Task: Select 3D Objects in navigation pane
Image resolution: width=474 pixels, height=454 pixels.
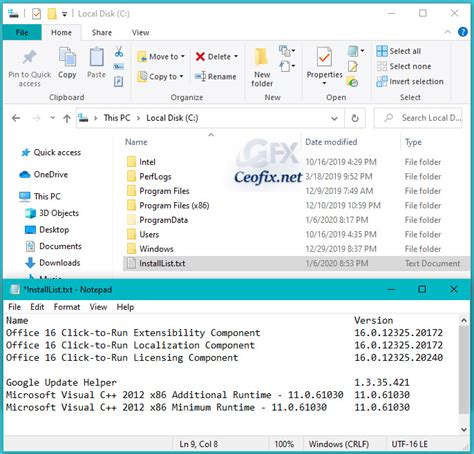Action: (x=52, y=213)
